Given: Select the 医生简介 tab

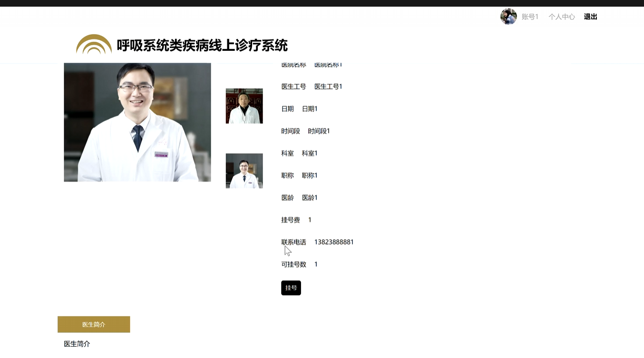Looking at the screenshot, I should click(94, 324).
